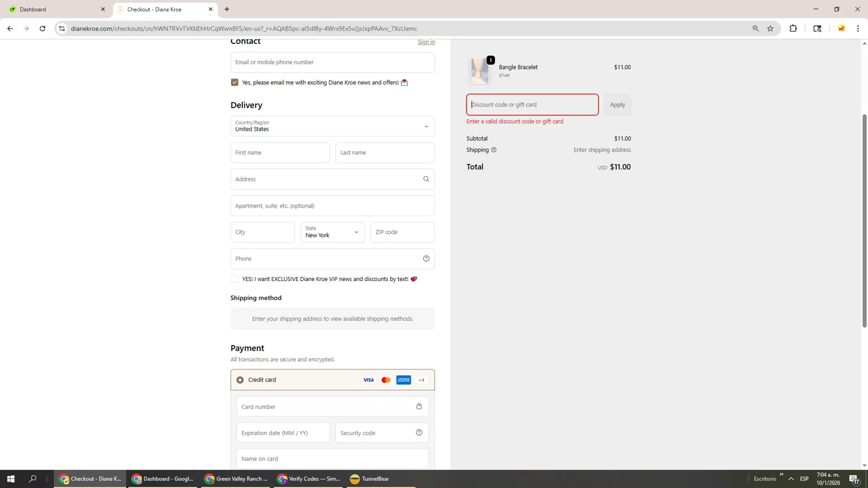Screen dimensions: 868x488
Task: Click the American Express logo
Action: pyautogui.click(x=404, y=380)
